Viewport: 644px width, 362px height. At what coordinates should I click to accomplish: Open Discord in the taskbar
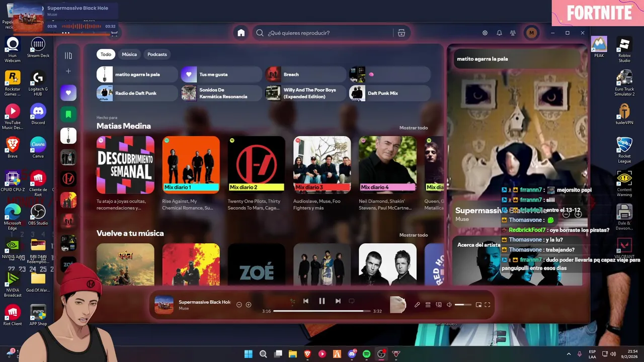pyautogui.click(x=352, y=354)
